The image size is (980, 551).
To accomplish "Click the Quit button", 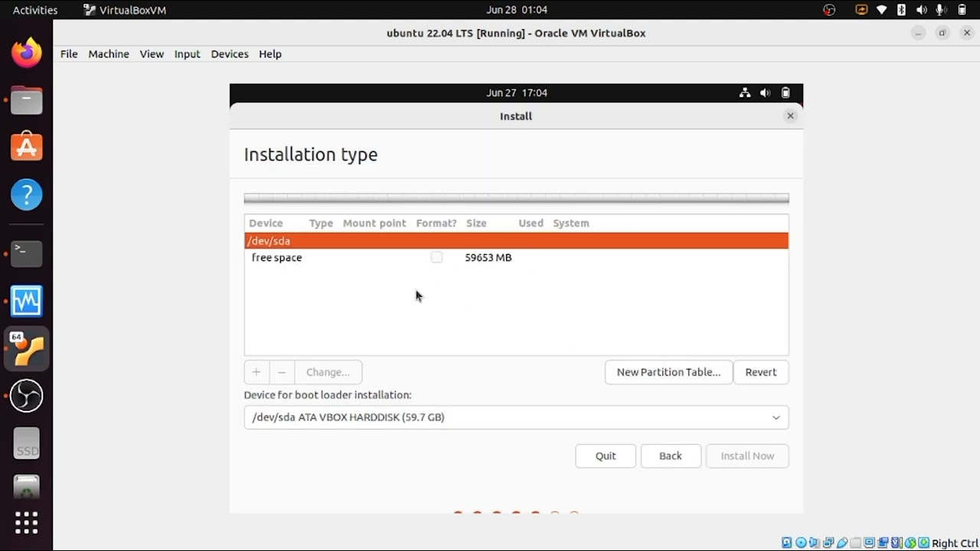I will click(606, 455).
